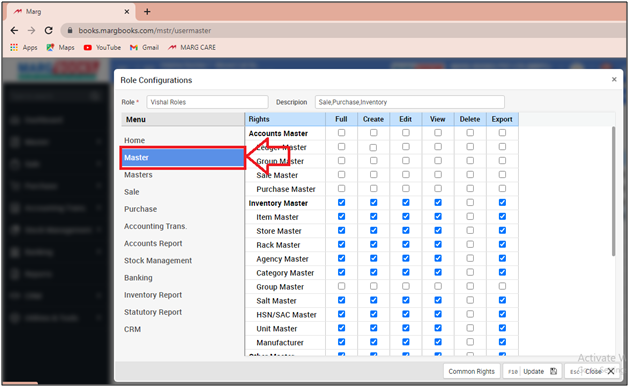
Task: Click the Esc Close button
Action: coord(592,371)
